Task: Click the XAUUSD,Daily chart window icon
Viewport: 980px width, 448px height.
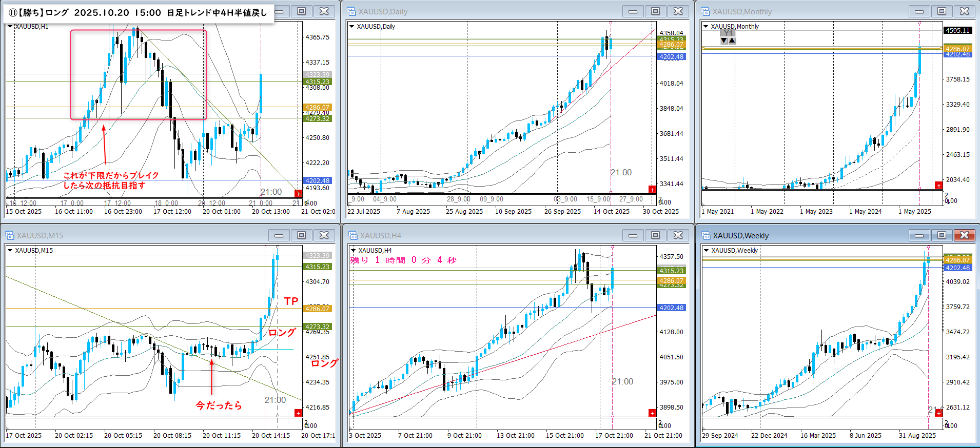Action: [351, 11]
